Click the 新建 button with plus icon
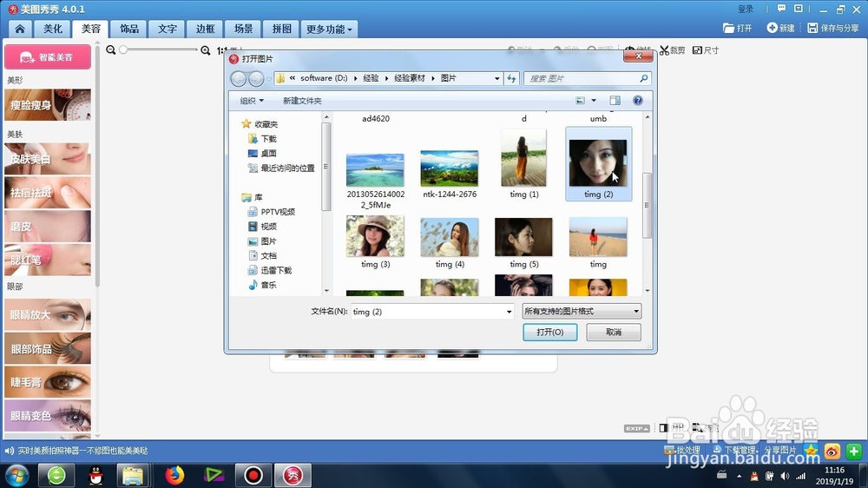868x488 pixels. 780,28
